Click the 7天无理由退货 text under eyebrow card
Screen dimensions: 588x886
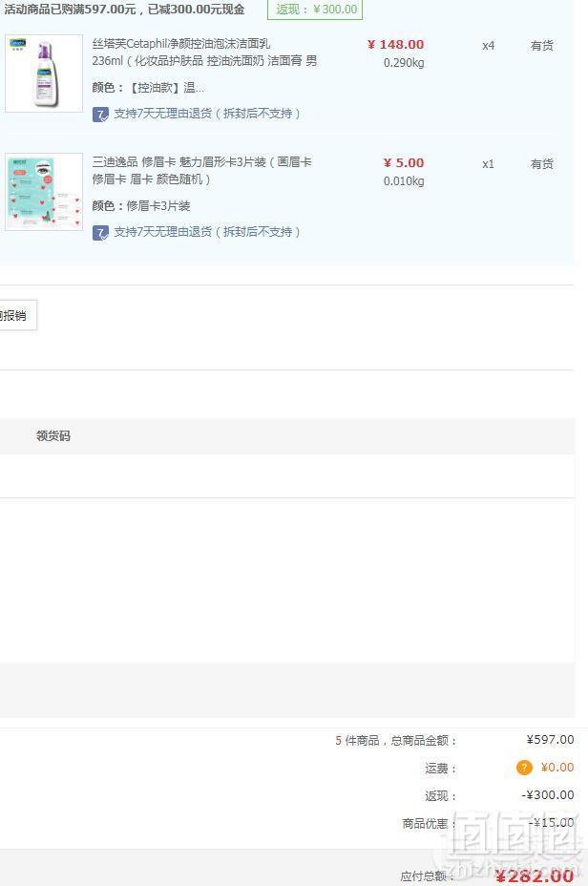pos(207,232)
